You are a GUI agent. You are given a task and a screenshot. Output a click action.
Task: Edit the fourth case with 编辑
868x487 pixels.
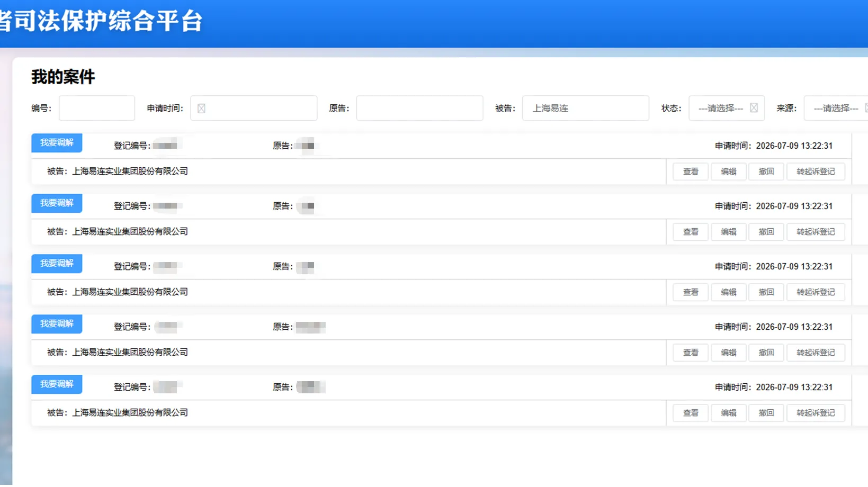(728, 353)
